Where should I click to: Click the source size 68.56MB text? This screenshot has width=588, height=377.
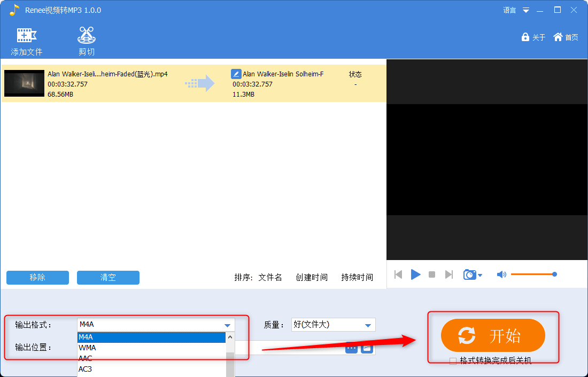coord(60,94)
